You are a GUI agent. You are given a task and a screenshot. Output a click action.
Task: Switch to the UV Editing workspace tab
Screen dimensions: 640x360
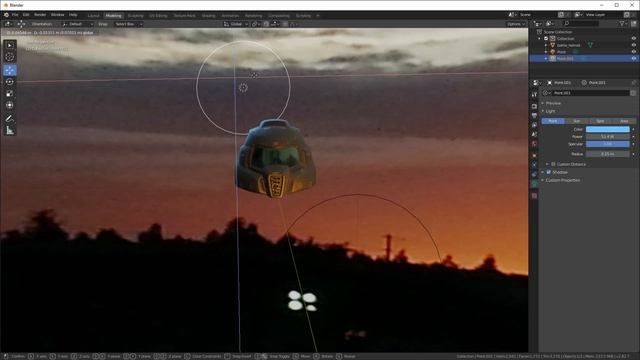(158, 16)
